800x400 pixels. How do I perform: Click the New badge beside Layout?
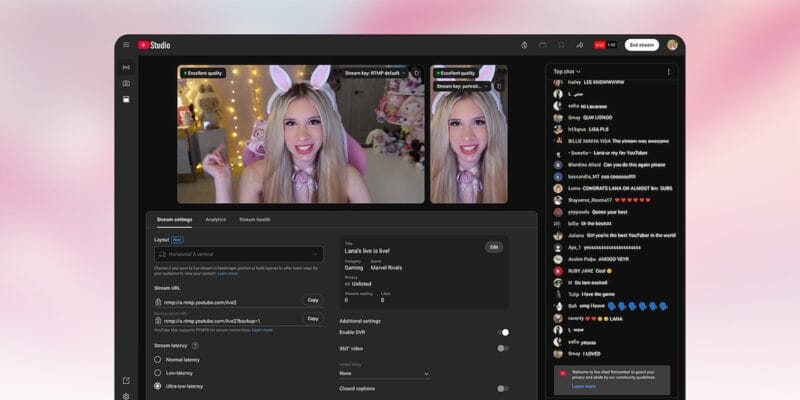click(177, 240)
